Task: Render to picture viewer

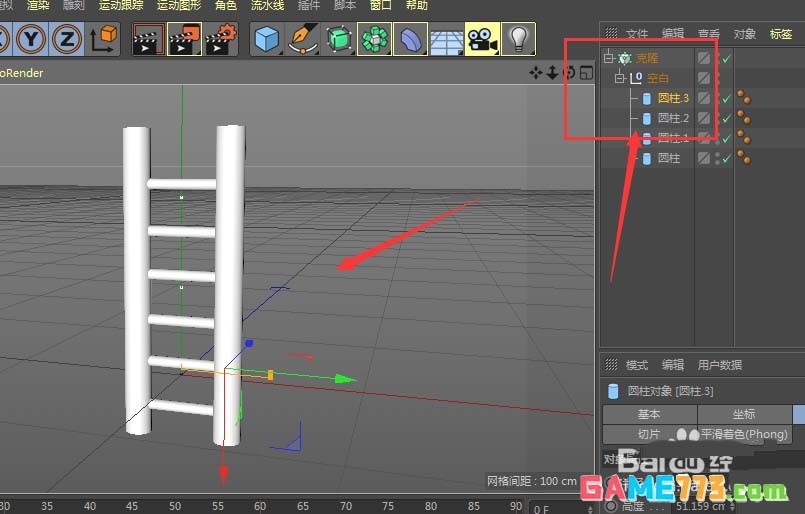Action: point(184,39)
